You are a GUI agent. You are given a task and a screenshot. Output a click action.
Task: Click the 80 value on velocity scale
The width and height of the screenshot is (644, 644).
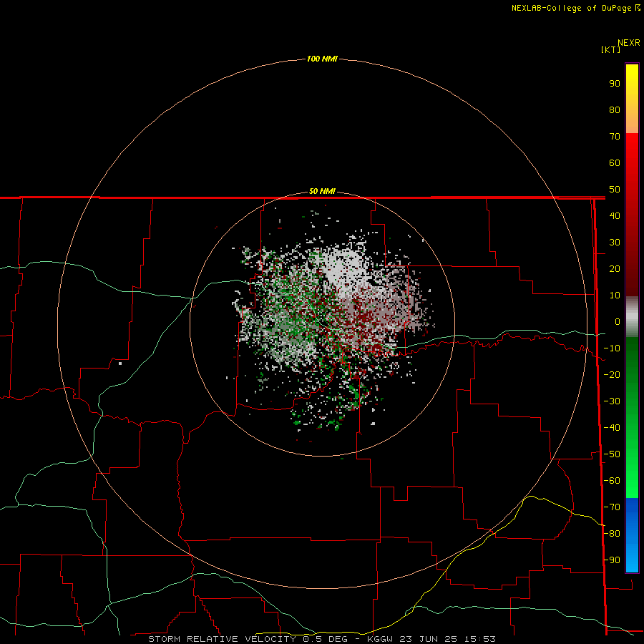coord(615,110)
